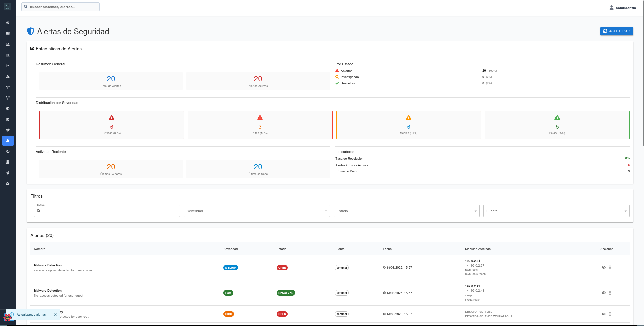Open the React Query devtools flower icon
Viewport: 644px width, 326px height.
point(7,317)
